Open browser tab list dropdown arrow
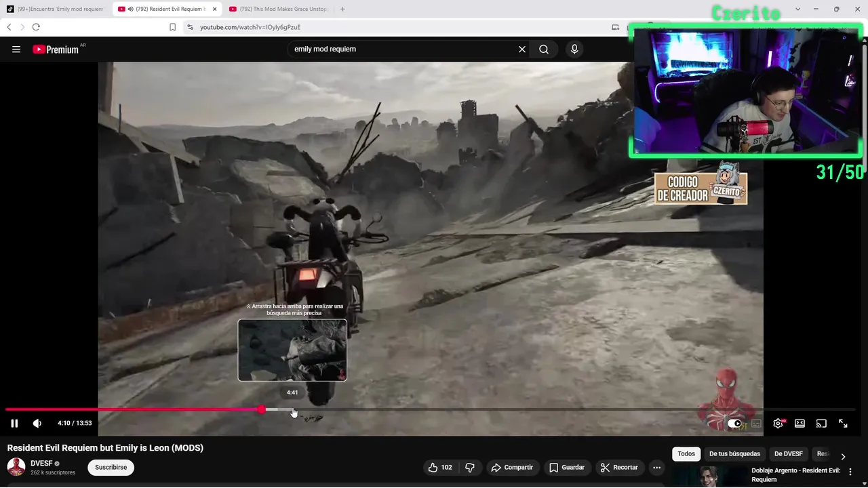This screenshot has height=488, width=868. click(x=797, y=9)
